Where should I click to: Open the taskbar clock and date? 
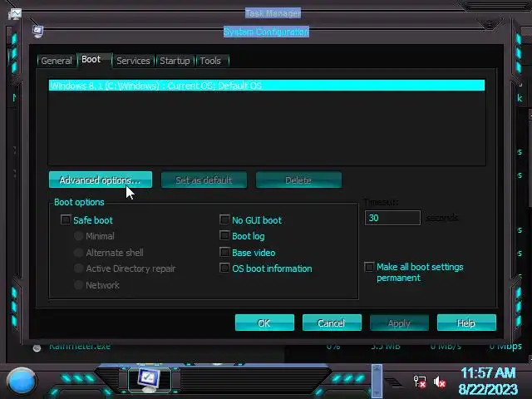(488, 381)
